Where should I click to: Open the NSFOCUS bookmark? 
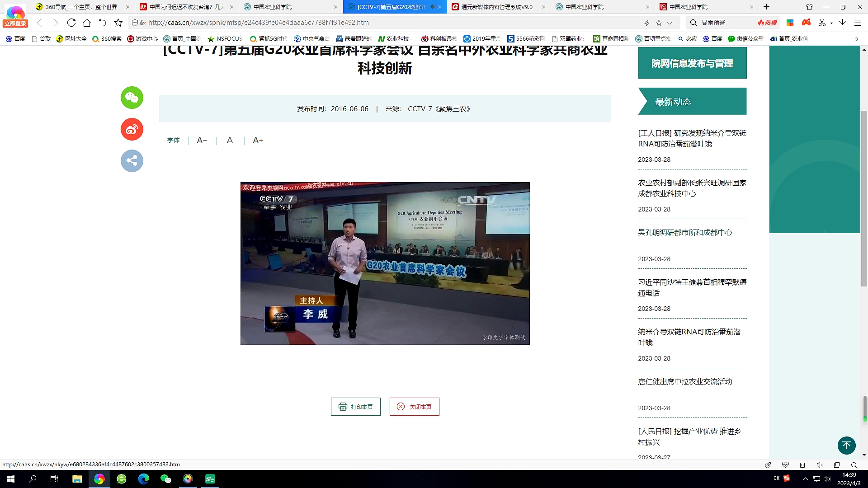click(x=225, y=39)
